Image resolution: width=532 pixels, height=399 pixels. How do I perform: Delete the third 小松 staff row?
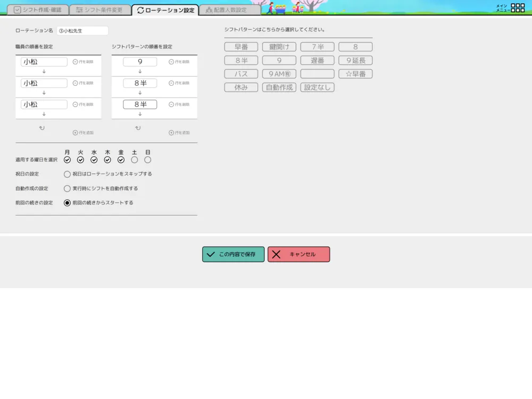pyautogui.click(x=83, y=104)
